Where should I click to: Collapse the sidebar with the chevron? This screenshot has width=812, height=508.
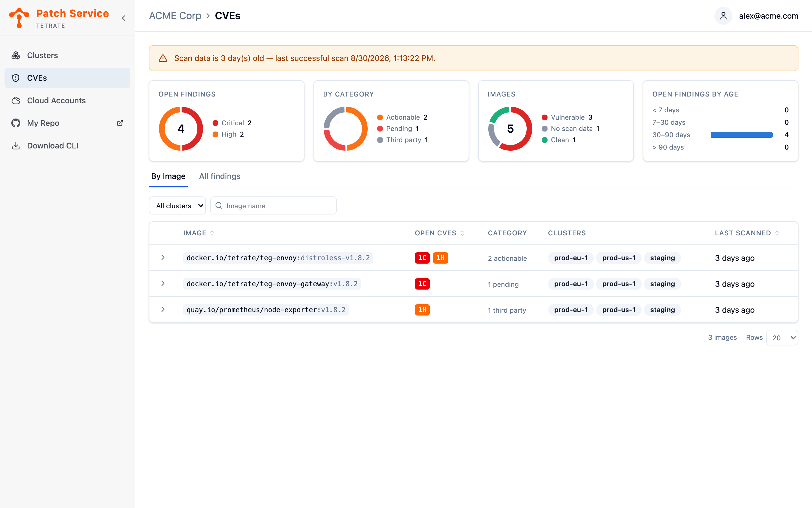point(123,18)
